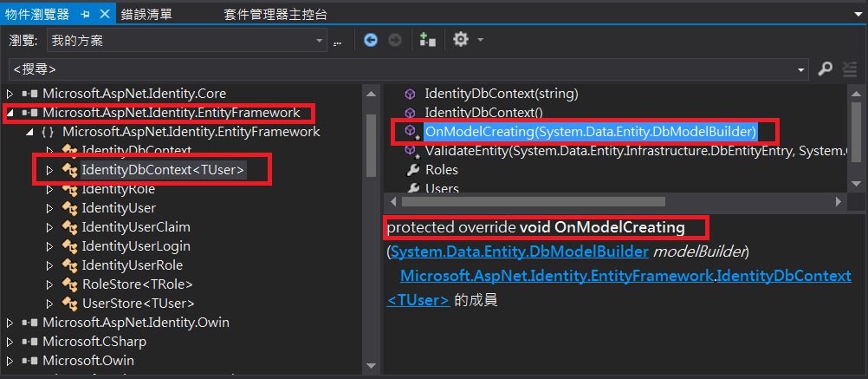Open the search field history dropdown arrow
Screen dimensions: 868x379
[x=801, y=69]
